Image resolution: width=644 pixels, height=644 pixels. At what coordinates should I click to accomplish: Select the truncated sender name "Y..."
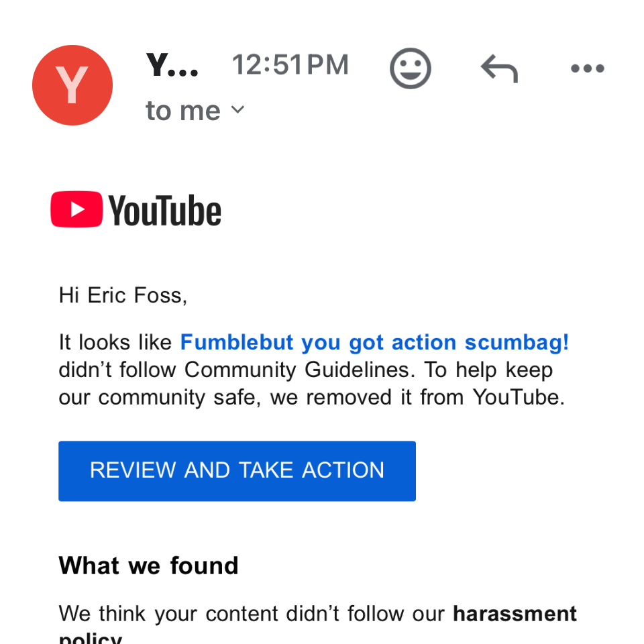pyautogui.click(x=172, y=66)
